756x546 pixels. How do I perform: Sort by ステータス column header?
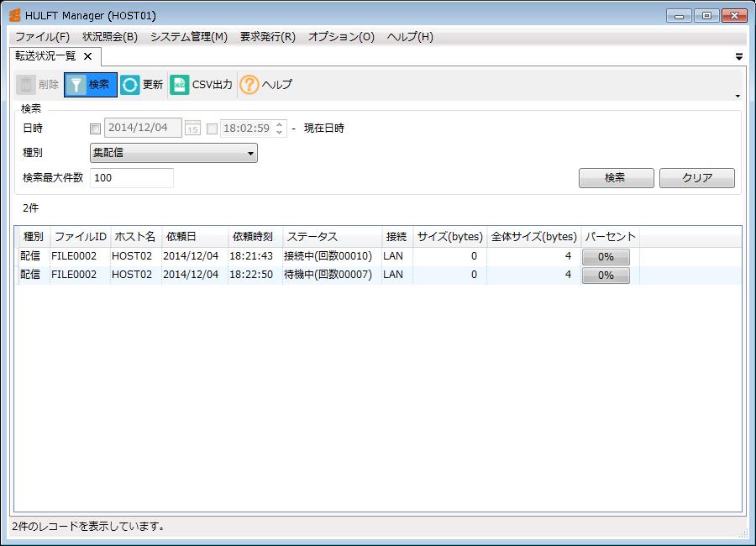point(332,237)
